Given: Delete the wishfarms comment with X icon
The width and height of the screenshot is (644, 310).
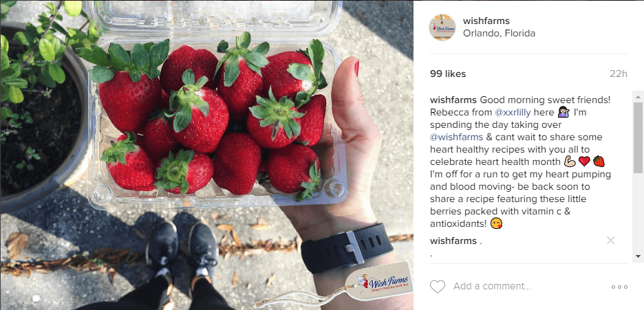Looking at the screenshot, I should [611, 241].
